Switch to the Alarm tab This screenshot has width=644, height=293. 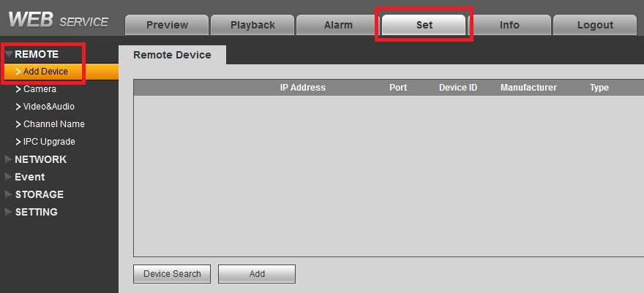click(x=338, y=25)
